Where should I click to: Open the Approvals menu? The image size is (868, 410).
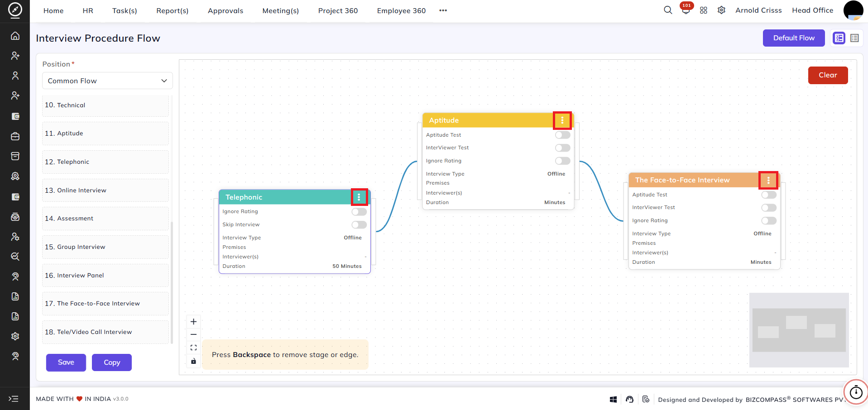click(x=225, y=10)
